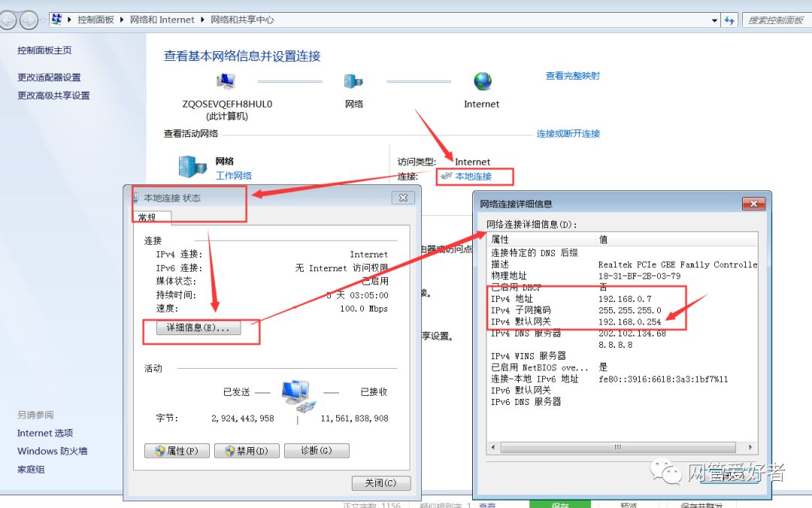This screenshot has width=812, height=508.
Task: Click the details list horizontal scrollbar thumb
Action: [618, 447]
